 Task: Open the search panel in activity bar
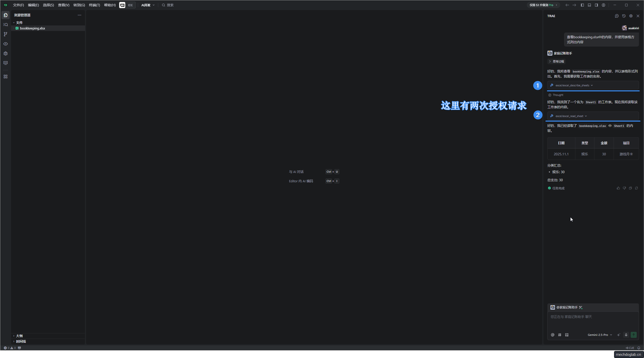pyautogui.click(x=6, y=25)
